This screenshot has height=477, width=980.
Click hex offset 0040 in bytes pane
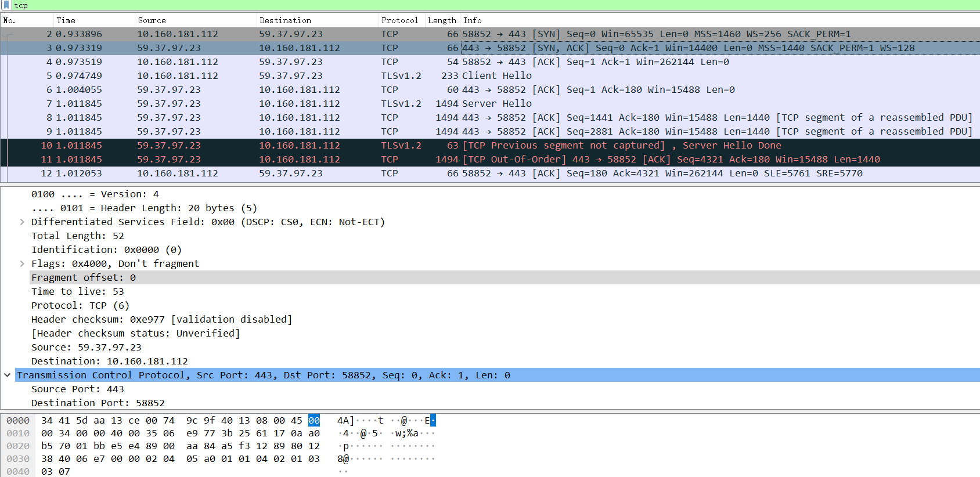coord(18,472)
